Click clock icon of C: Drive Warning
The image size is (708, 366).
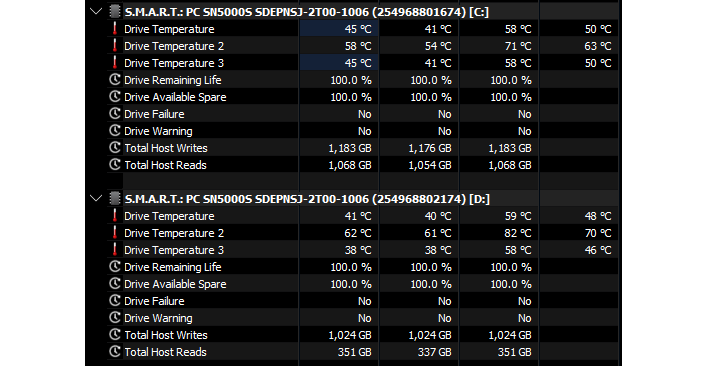(x=115, y=131)
